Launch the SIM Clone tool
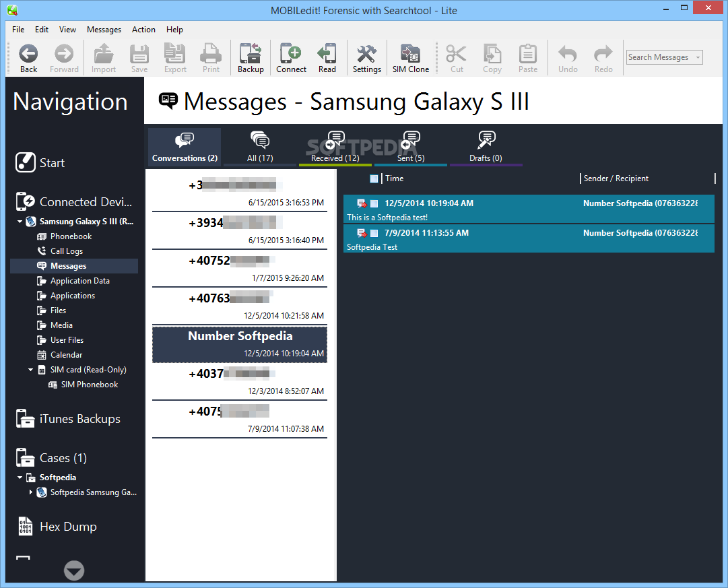 (x=410, y=58)
